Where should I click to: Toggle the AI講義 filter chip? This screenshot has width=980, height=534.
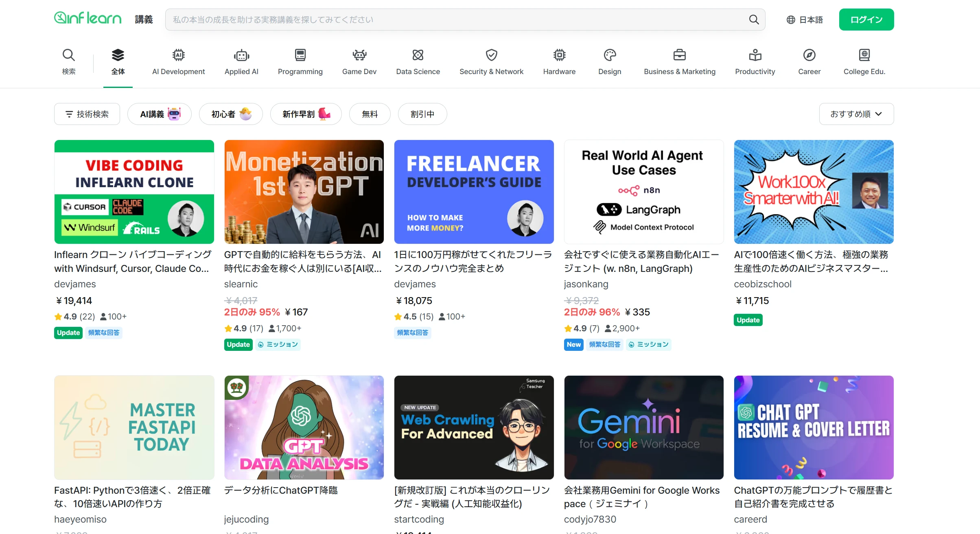click(160, 114)
